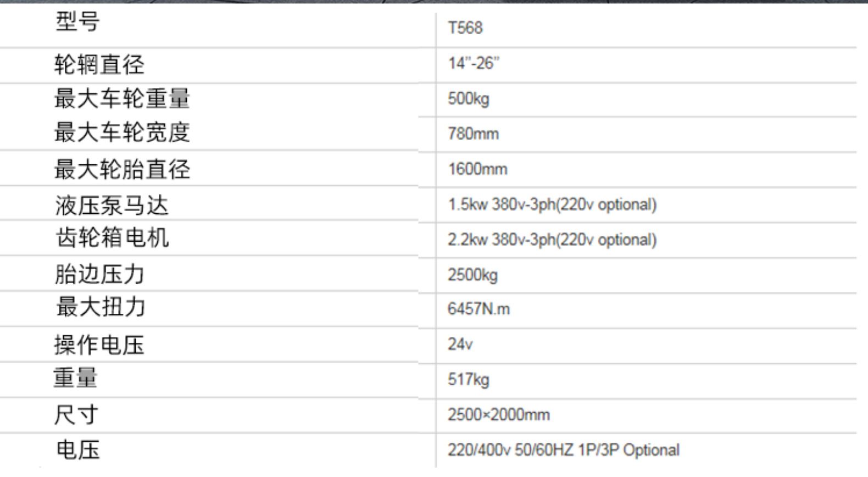Image resolution: width=868 pixels, height=477 pixels.
Task: Click the 胎边压力 label
Action: 99,274
